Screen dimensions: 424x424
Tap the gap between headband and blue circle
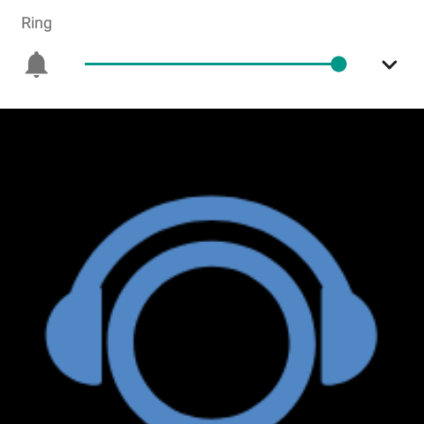[x=212, y=231]
